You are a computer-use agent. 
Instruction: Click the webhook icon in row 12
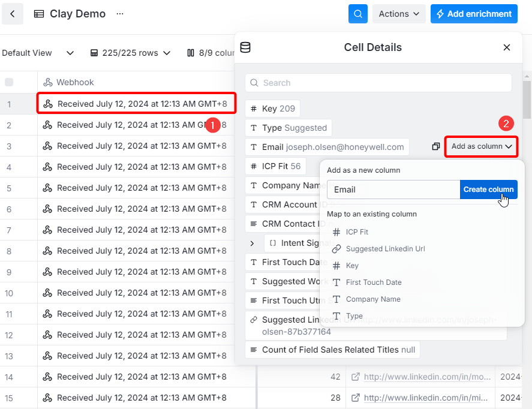[x=47, y=335]
